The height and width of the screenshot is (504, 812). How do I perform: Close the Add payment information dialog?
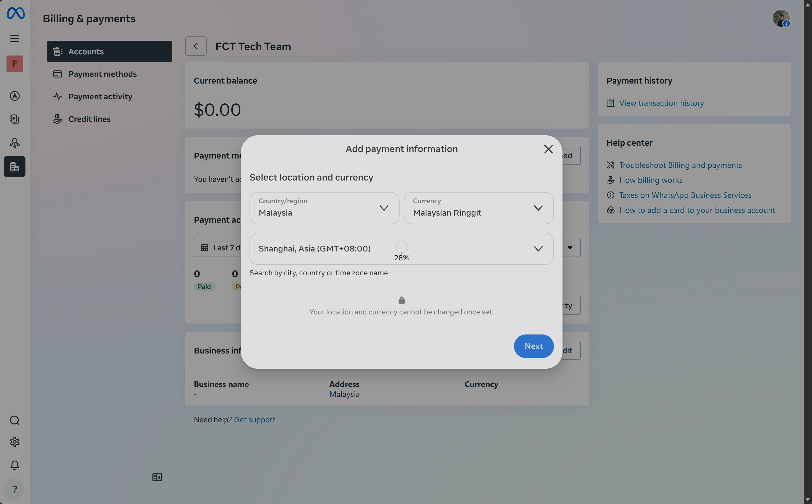click(549, 149)
